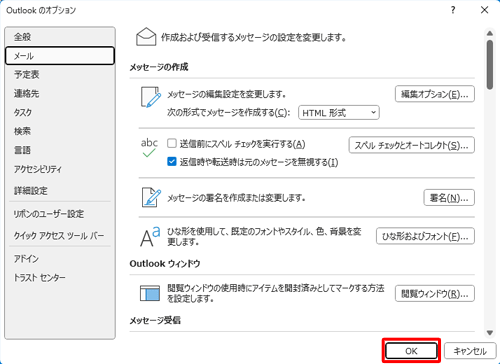This screenshot has height=364, width=500.
Task: Open スペル チェックとオートコレクト(S)... button
Action: tap(412, 145)
